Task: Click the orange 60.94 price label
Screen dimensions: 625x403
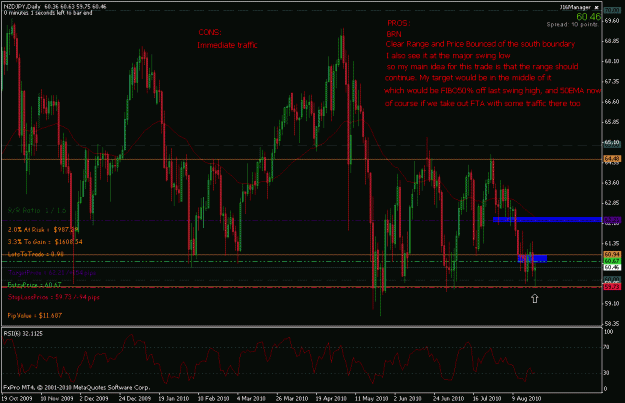Action: click(612, 254)
